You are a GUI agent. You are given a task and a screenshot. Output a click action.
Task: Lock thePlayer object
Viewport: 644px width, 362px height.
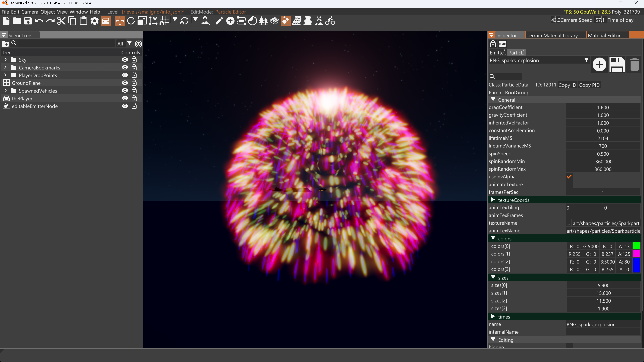(x=134, y=98)
